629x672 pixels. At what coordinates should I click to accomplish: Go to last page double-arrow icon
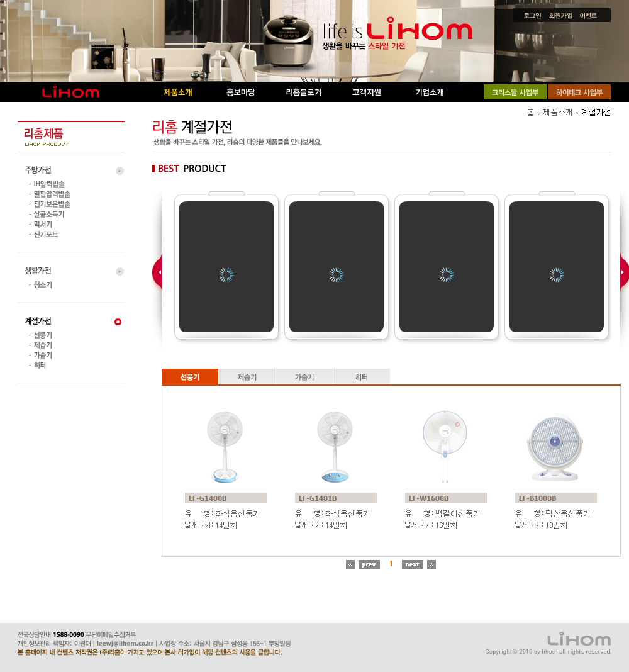coord(431,564)
